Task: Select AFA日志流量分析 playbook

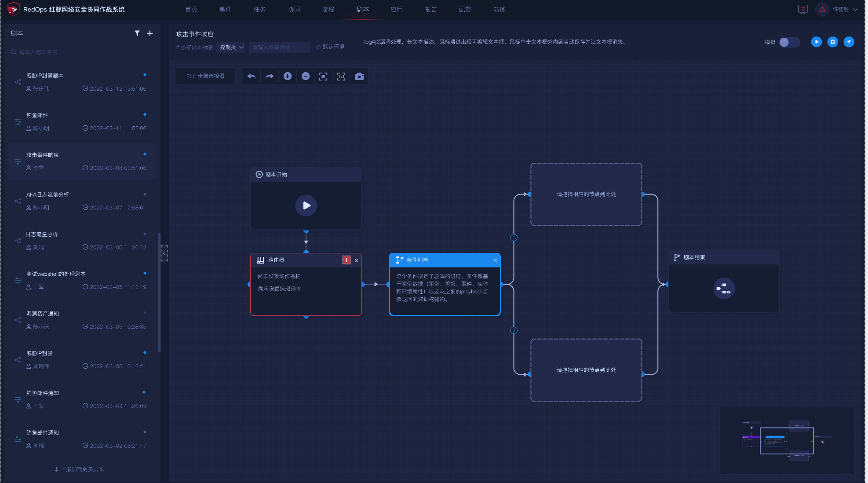Action: coord(82,201)
